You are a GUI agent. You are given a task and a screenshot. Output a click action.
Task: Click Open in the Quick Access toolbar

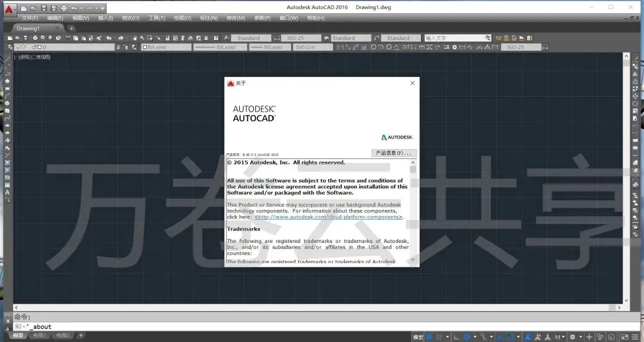click(x=33, y=8)
